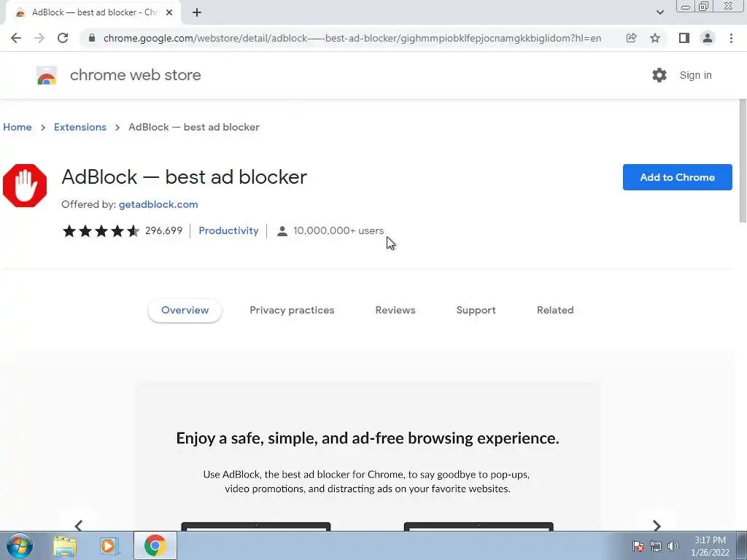Click the URL address bar

pyautogui.click(x=352, y=38)
